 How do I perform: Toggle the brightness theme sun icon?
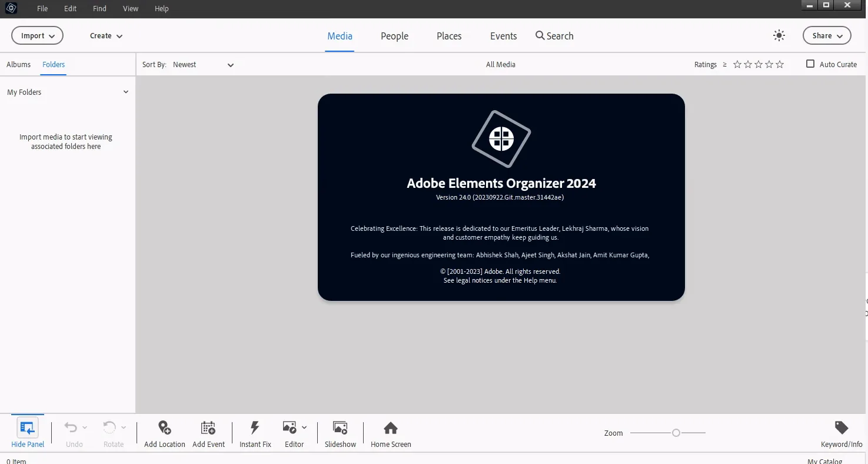(779, 35)
